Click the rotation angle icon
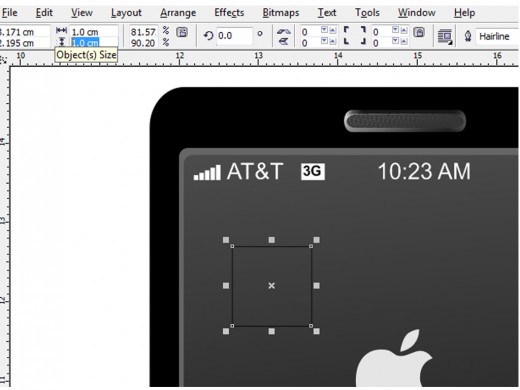 coord(208,35)
